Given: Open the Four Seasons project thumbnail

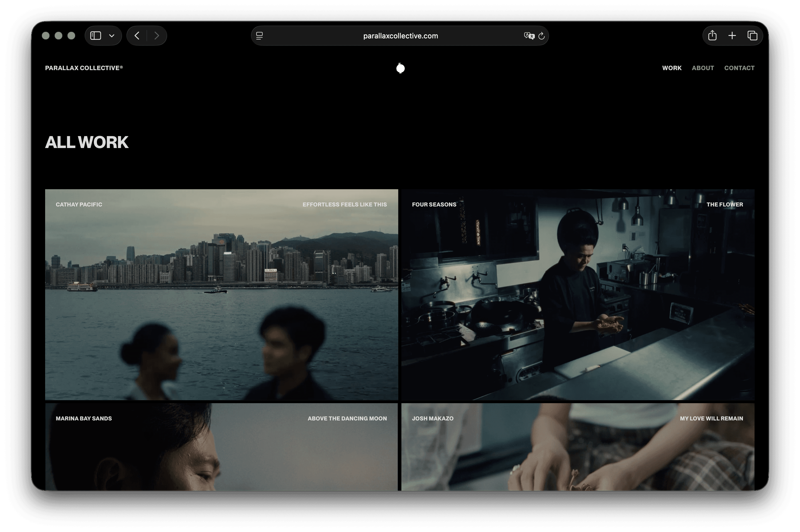Looking at the screenshot, I should (578, 294).
